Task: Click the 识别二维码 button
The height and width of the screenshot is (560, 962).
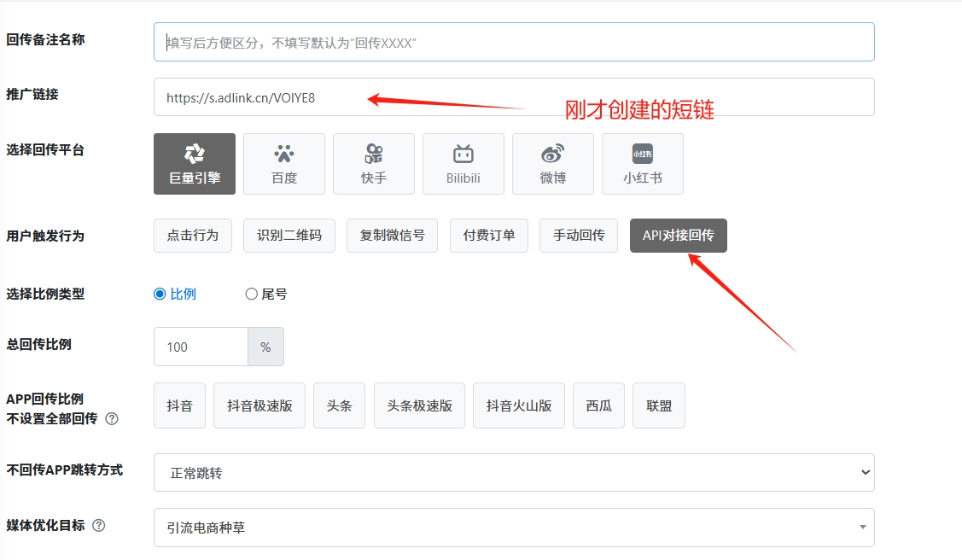Action: pyautogui.click(x=289, y=236)
